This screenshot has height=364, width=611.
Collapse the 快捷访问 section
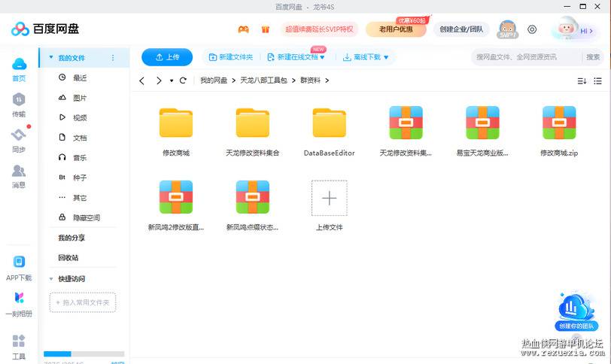pos(51,279)
